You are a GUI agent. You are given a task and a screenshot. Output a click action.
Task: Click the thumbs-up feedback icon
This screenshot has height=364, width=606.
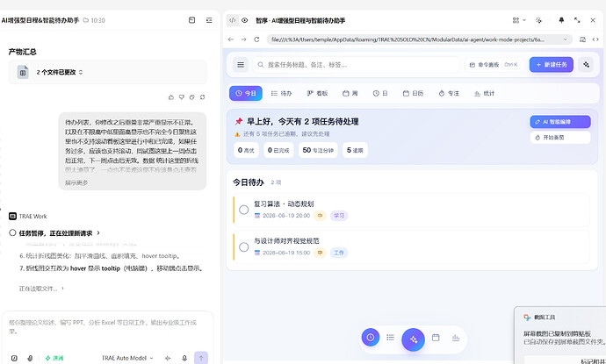click(x=171, y=97)
